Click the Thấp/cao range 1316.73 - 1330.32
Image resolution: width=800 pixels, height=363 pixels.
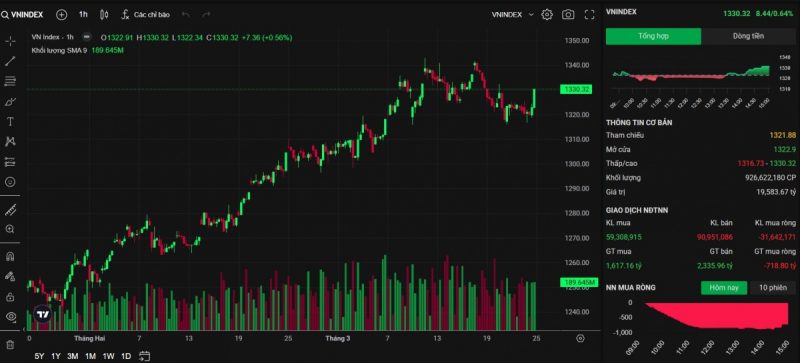tap(766, 163)
